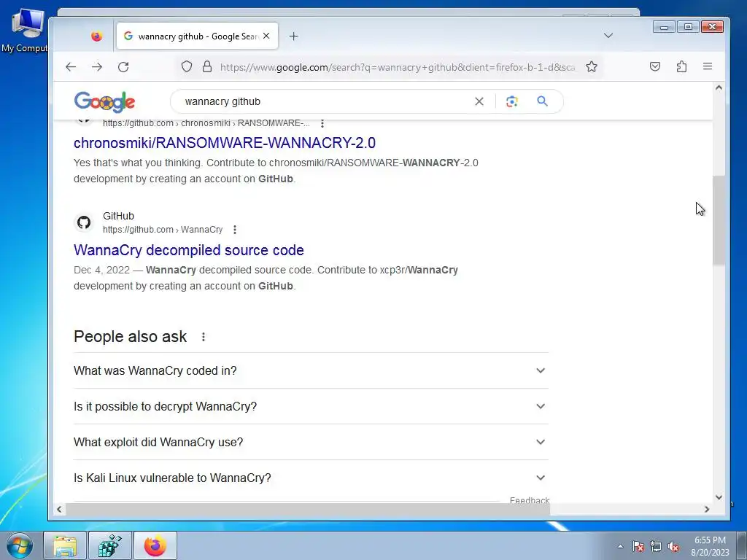
Task: Switch to the first Firefox tab
Action: pyautogui.click(x=97, y=36)
